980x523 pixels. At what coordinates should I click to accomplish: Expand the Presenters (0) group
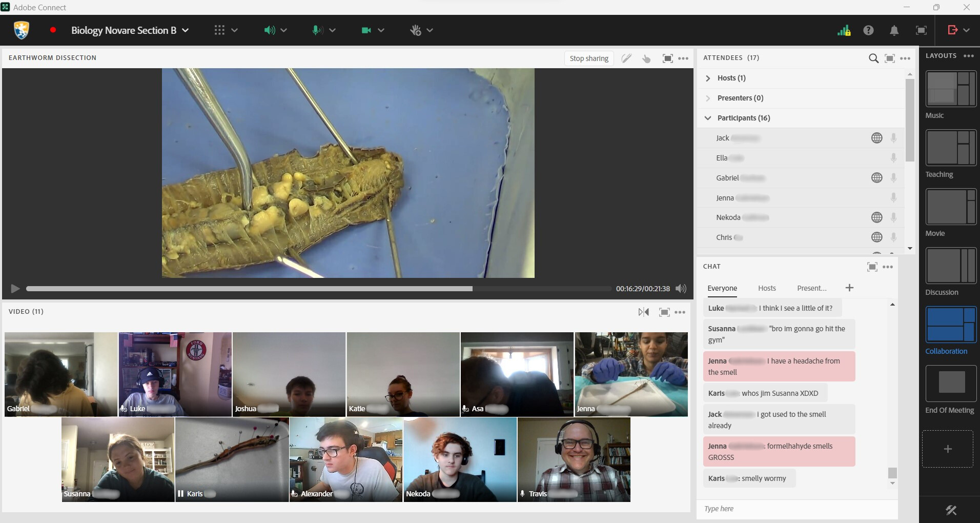(708, 98)
